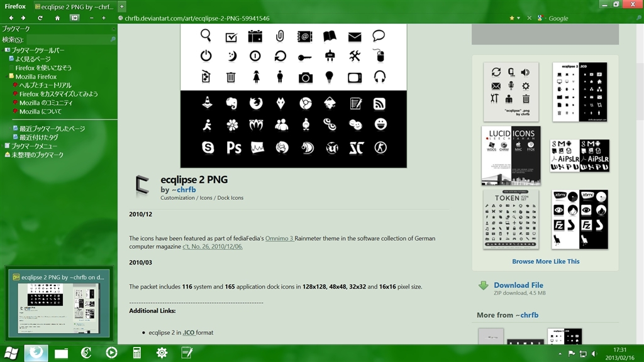Open settings gear taskbar icon

click(162, 353)
